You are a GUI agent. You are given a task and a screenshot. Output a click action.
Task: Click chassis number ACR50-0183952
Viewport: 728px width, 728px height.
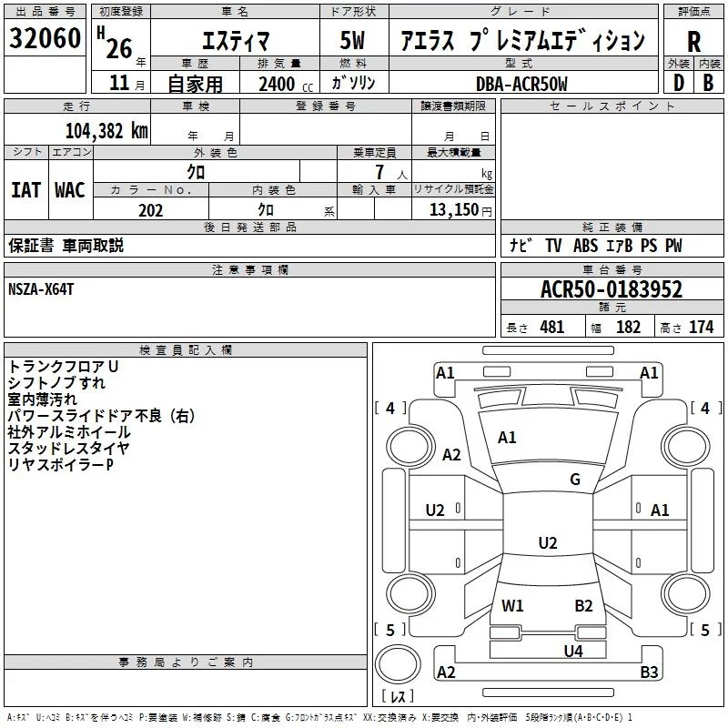(612, 289)
